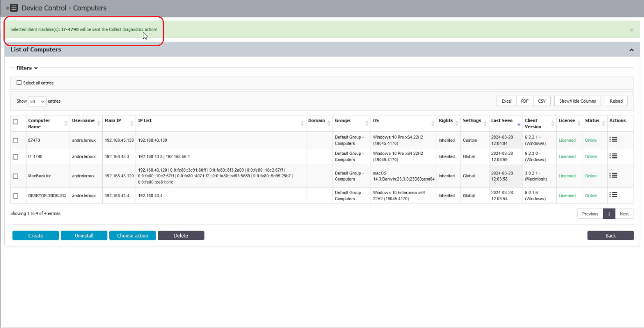Sort by Username column

tap(86, 124)
